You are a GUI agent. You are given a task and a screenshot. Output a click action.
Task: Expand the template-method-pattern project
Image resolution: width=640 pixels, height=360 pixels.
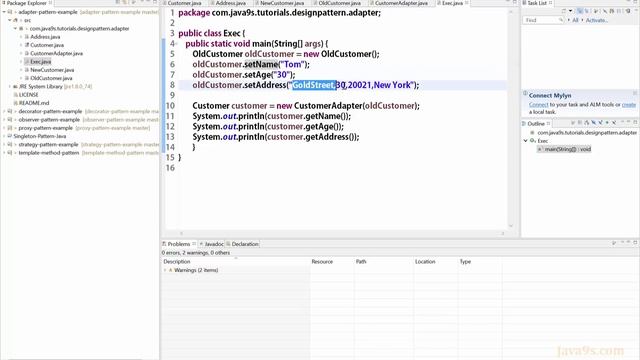(4, 153)
